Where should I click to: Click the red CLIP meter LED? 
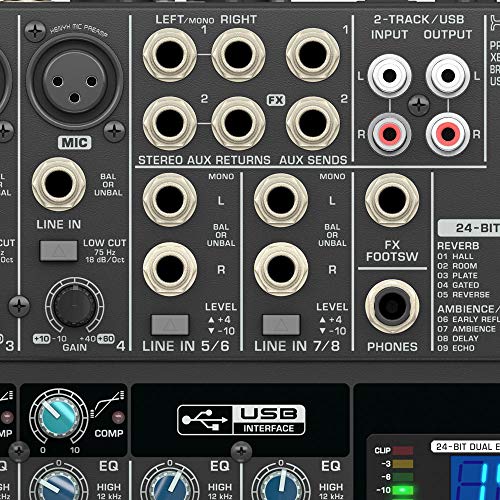coord(403,451)
